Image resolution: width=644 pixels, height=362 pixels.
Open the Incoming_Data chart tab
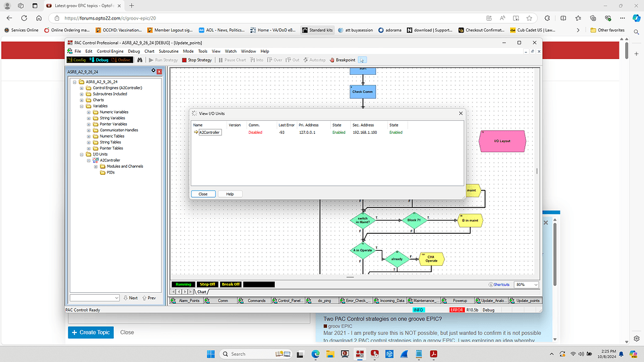coord(389,300)
